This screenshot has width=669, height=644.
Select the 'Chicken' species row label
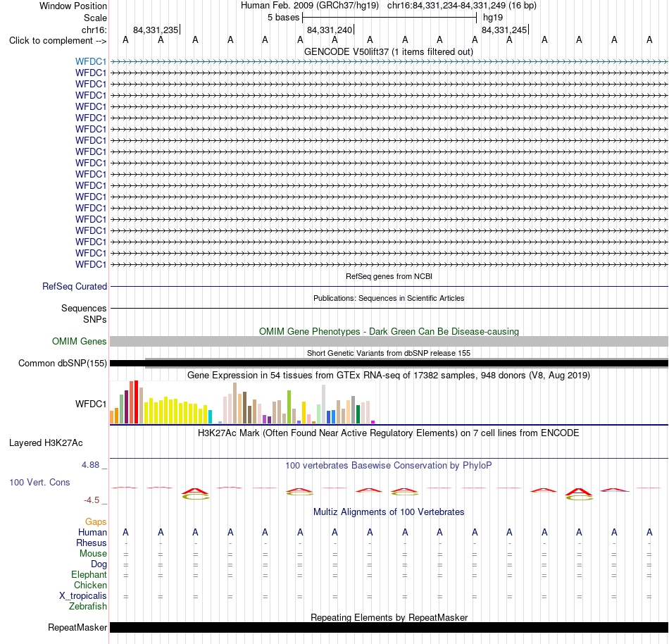tap(90, 585)
